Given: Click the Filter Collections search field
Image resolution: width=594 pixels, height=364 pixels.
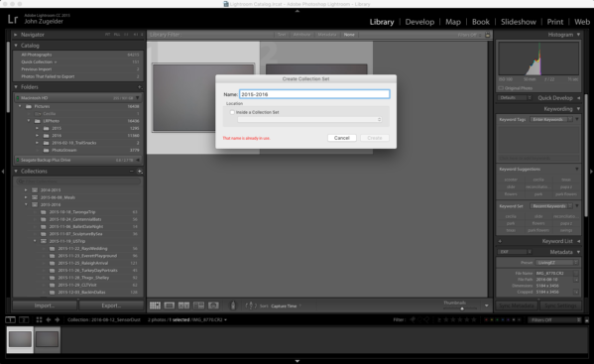Looking at the screenshot, I should click(78, 182).
